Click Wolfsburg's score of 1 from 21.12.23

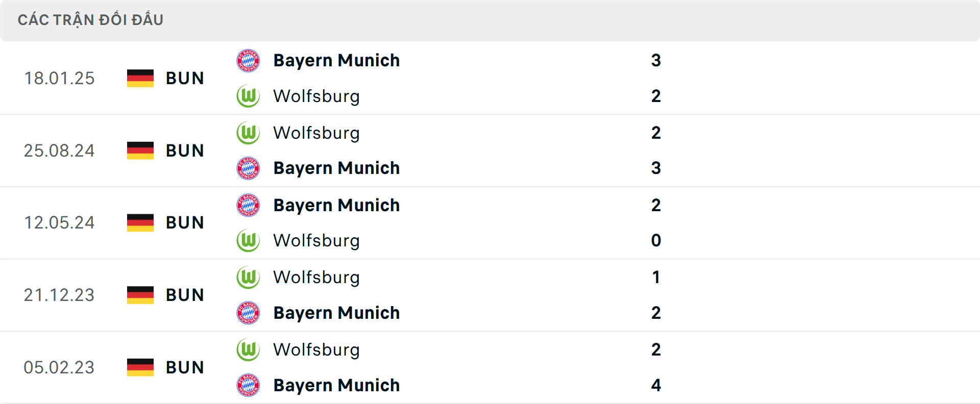pos(656,277)
